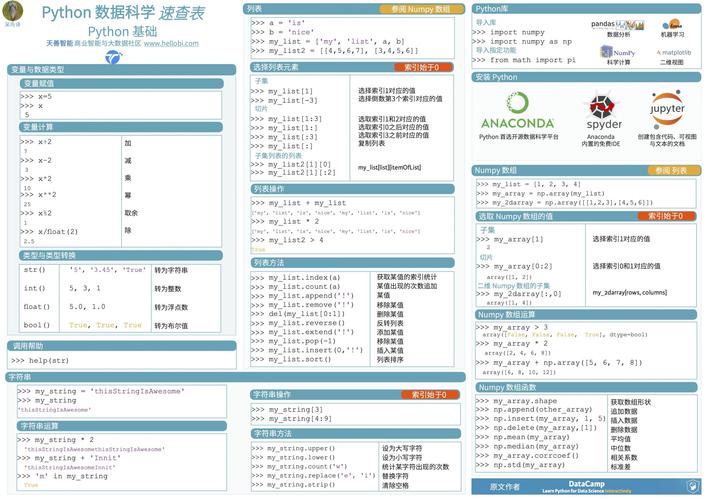Click 索引始于0 badge in 选取 Numpy 数组的值 header
This screenshot has height=500, width=707.
[666, 216]
